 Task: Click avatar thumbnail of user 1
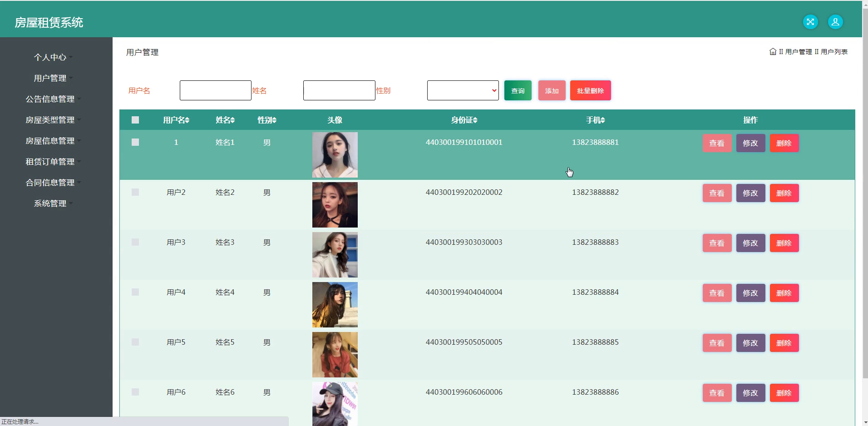(x=335, y=155)
